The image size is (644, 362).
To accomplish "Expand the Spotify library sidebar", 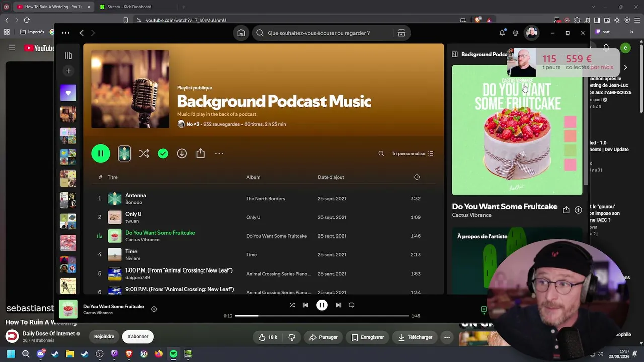I will pyautogui.click(x=68, y=56).
